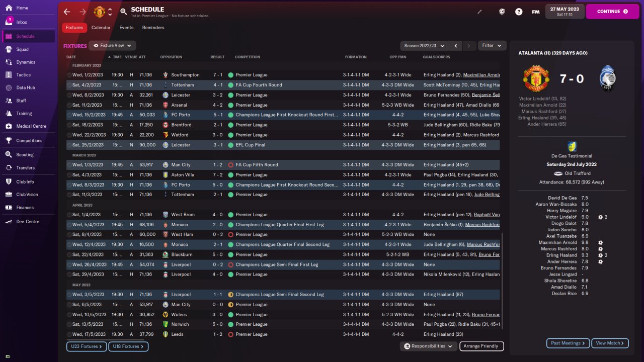Click View Match button
Viewport: 644px width, 362px height.
pyautogui.click(x=610, y=343)
